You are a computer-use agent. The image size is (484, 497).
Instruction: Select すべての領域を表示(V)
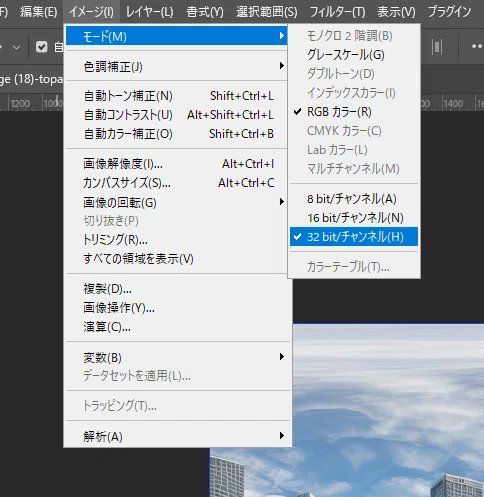point(176,259)
